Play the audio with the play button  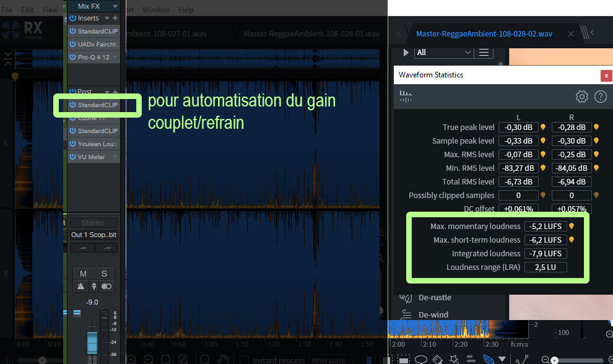point(406,53)
